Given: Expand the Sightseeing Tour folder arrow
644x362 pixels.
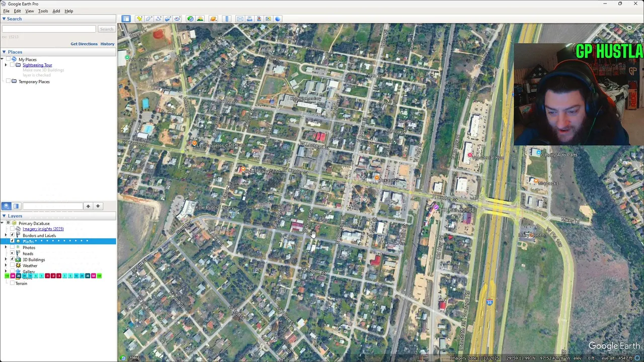Looking at the screenshot, I should point(6,65).
